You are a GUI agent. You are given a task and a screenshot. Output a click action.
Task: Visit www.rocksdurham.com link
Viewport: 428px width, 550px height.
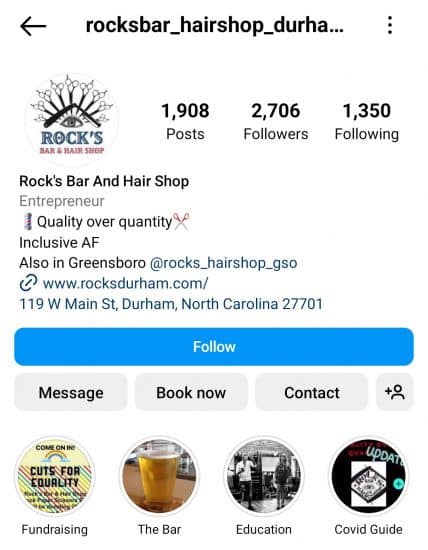click(x=126, y=283)
